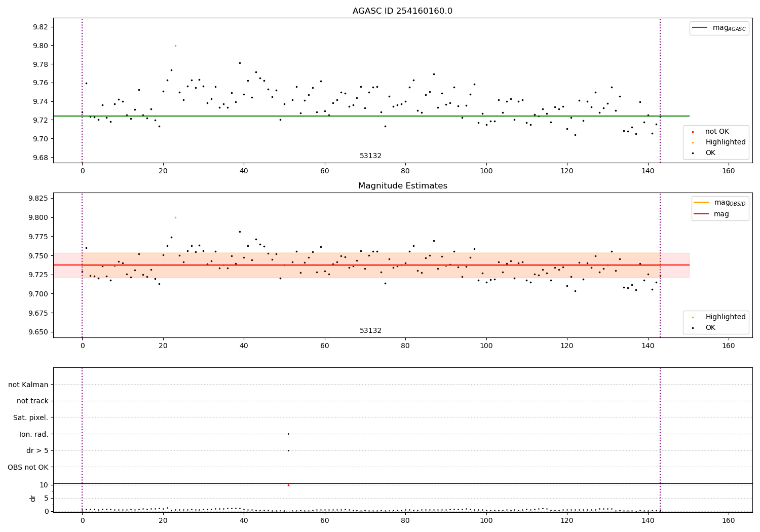
Task: Click the 'Sat. pixel.' axis label
Action: click(x=31, y=417)
